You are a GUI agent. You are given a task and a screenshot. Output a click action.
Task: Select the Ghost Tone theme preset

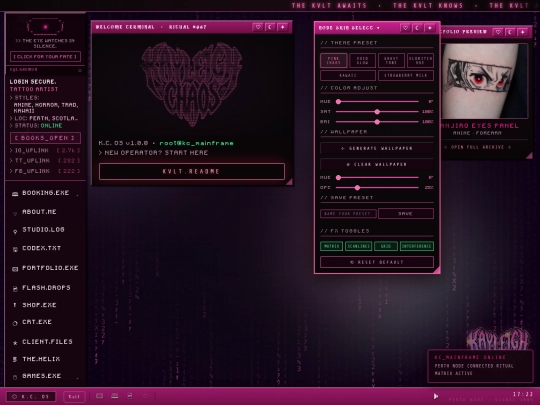point(391,60)
